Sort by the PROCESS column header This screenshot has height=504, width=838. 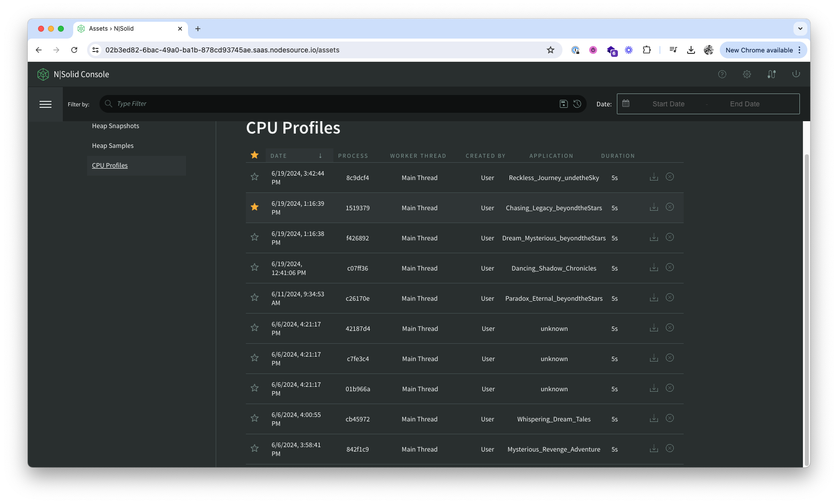[x=353, y=156]
